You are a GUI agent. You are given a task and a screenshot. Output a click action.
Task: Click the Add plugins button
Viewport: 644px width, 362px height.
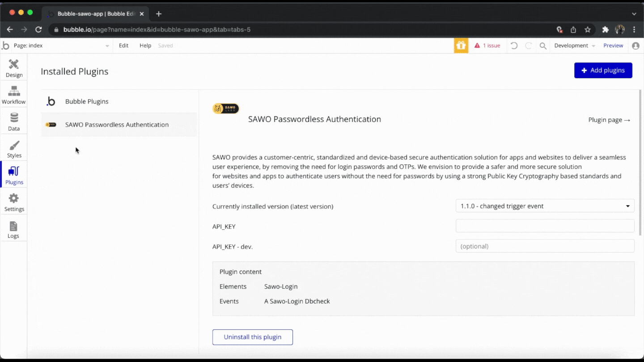click(x=603, y=70)
